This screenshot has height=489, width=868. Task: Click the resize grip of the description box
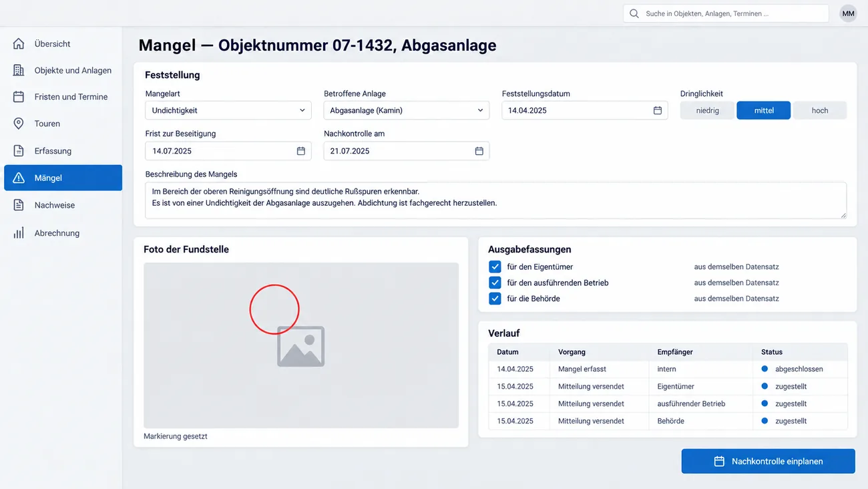[x=843, y=214]
